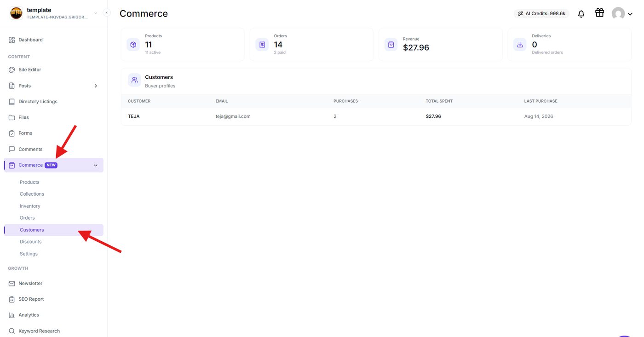Click the Revenue bag icon
The height and width of the screenshot is (337, 644).
tap(391, 45)
